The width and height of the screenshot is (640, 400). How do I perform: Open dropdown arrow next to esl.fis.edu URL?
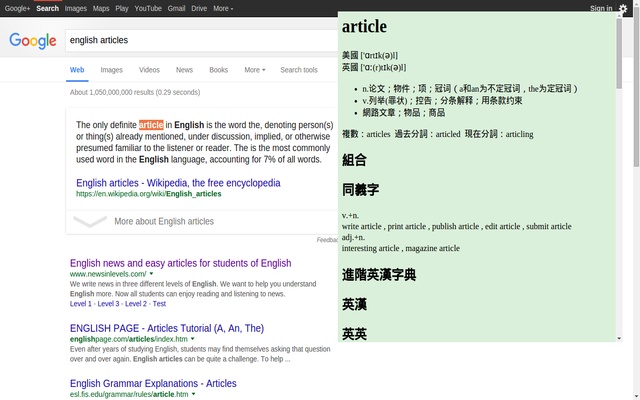193,394
